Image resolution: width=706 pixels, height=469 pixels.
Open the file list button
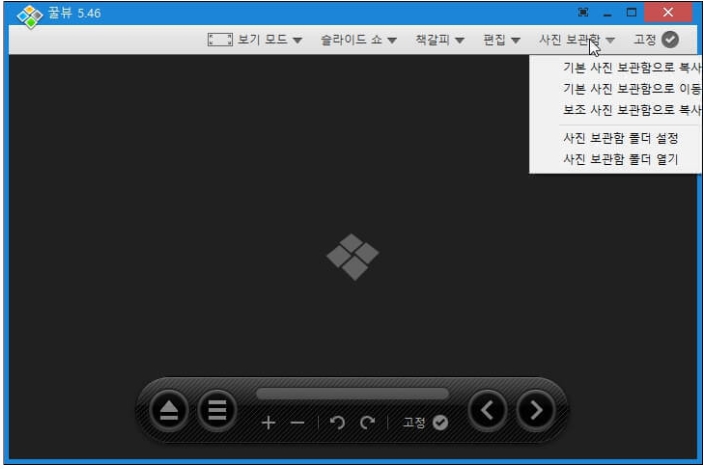coord(217,410)
